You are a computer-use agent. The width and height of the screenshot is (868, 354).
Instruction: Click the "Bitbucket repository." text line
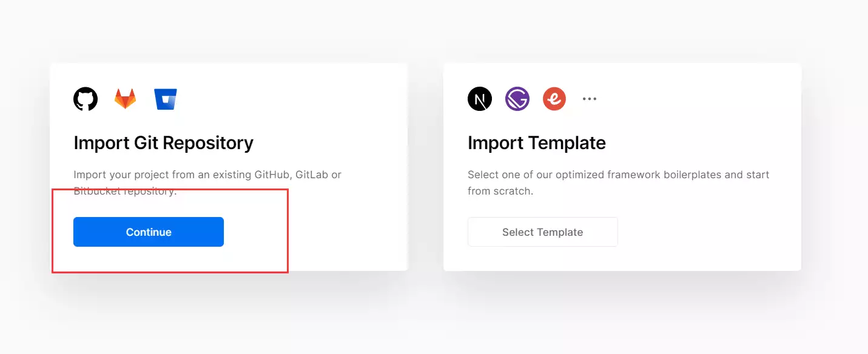(125, 191)
